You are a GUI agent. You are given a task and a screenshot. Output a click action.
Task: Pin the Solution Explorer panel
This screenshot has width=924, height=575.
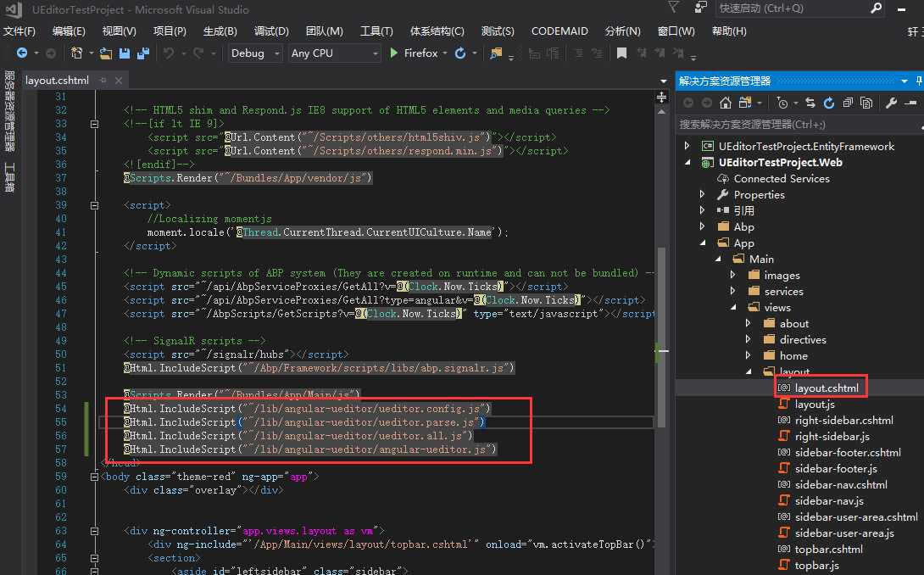[919, 81]
